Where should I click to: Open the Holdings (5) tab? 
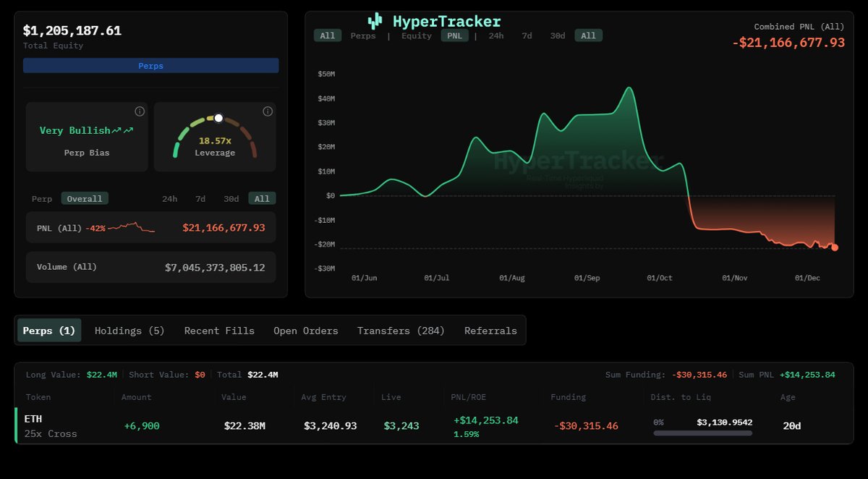click(x=129, y=331)
